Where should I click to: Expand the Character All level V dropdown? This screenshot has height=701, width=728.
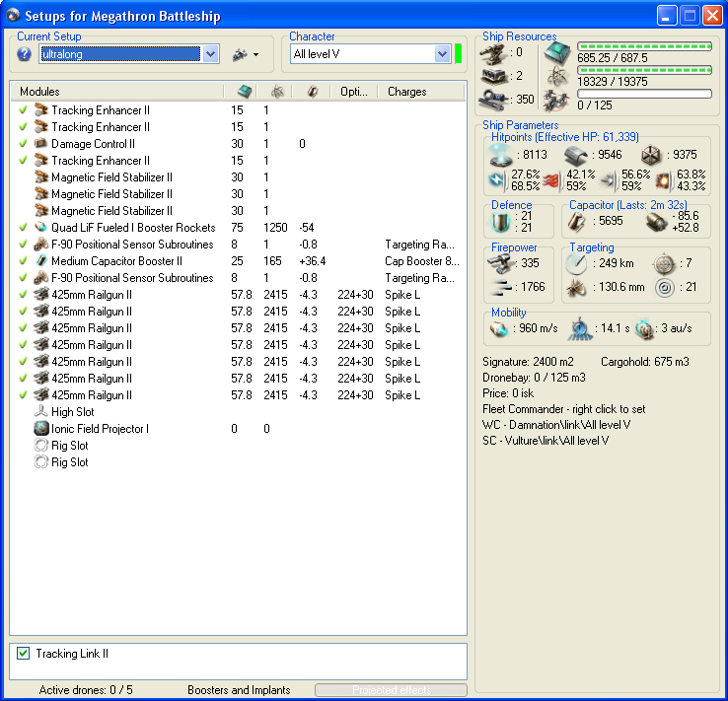point(442,54)
